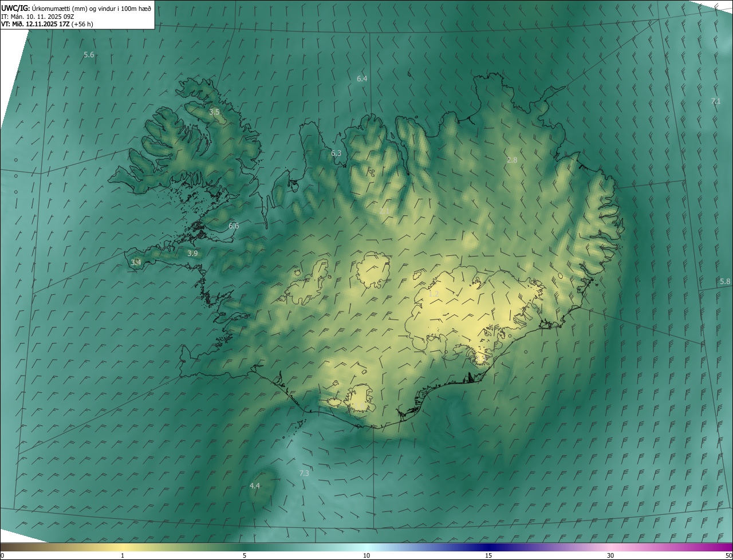The image size is (733, 560).
Task: Click the 0 tick on the color scale
Action: pos(2,556)
